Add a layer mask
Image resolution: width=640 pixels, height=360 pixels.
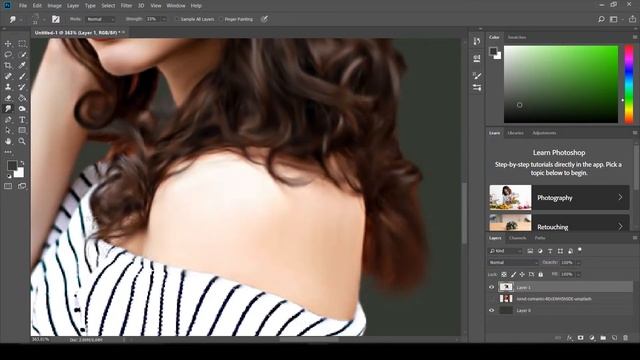coord(580,338)
